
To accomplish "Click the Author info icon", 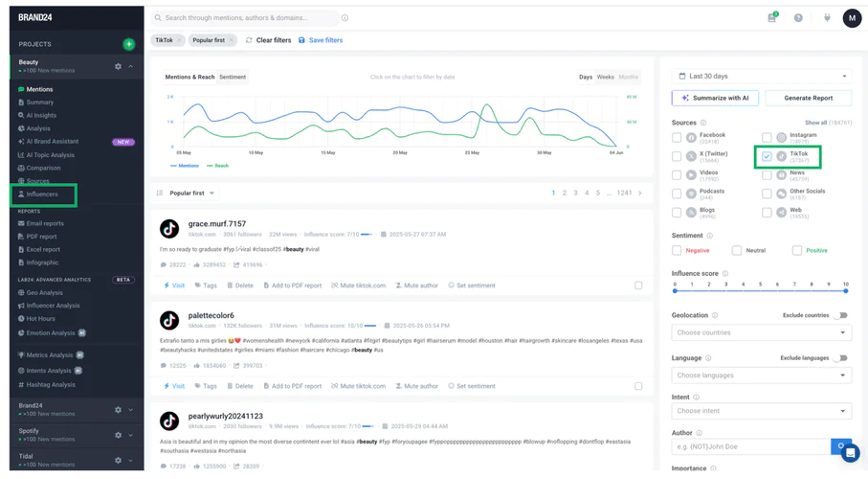I will [x=700, y=433].
